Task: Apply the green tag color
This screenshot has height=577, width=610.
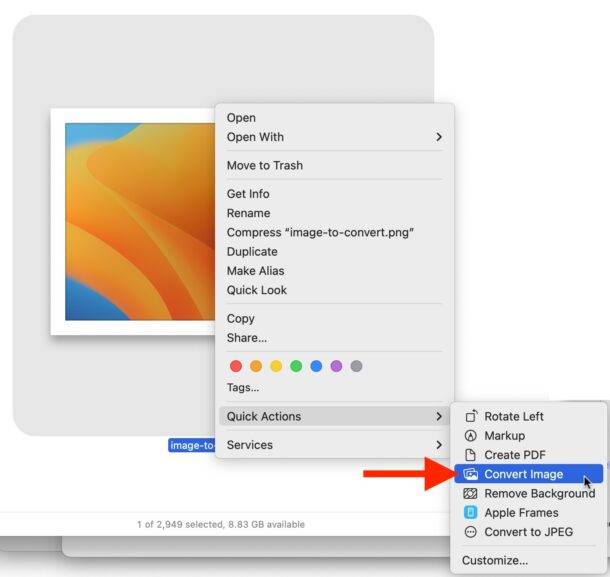Action: click(x=296, y=366)
